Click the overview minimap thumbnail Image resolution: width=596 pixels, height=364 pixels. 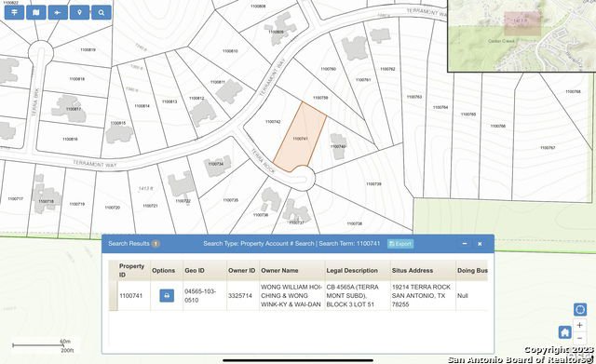(521, 35)
